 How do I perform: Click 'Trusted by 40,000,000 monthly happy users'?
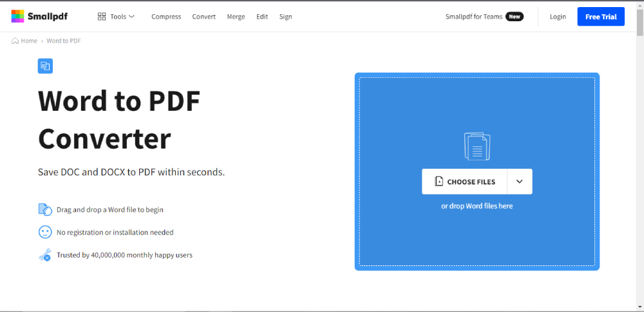[x=124, y=254]
